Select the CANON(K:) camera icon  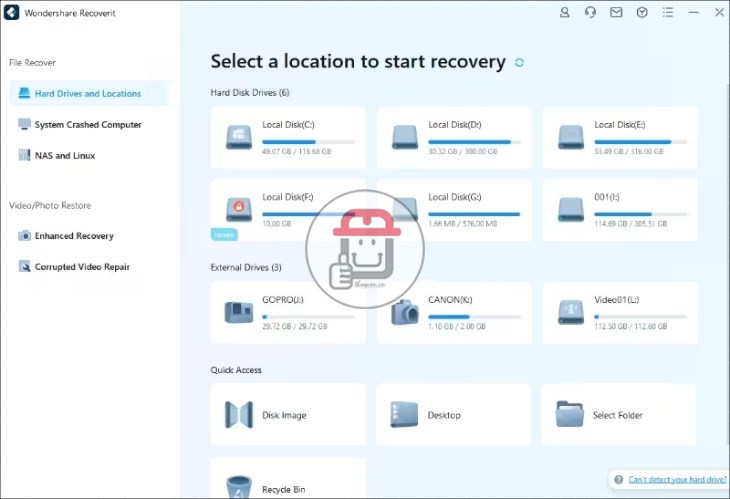405,312
